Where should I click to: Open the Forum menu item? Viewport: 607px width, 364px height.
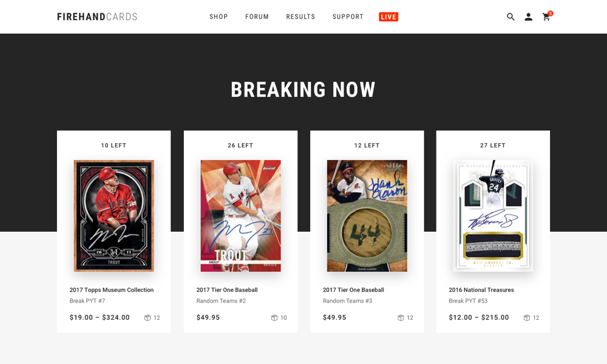[x=257, y=16]
